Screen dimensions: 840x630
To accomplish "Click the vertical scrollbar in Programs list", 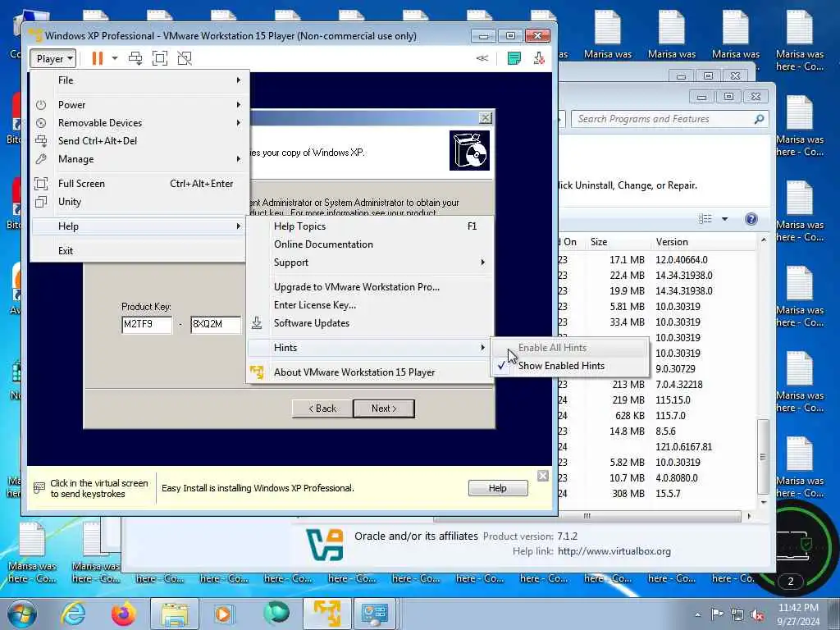I will [764, 457].
